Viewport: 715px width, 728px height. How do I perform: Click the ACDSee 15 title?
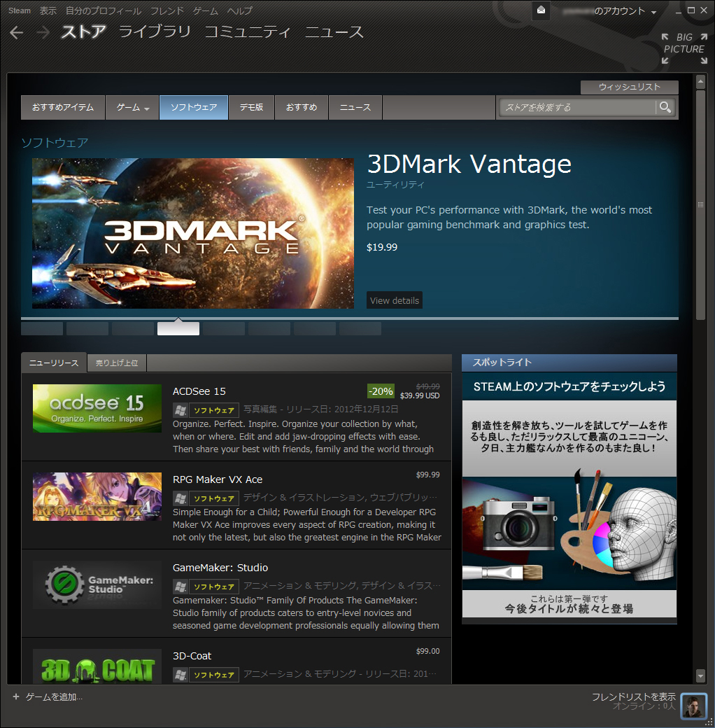[x=199, y=391]
